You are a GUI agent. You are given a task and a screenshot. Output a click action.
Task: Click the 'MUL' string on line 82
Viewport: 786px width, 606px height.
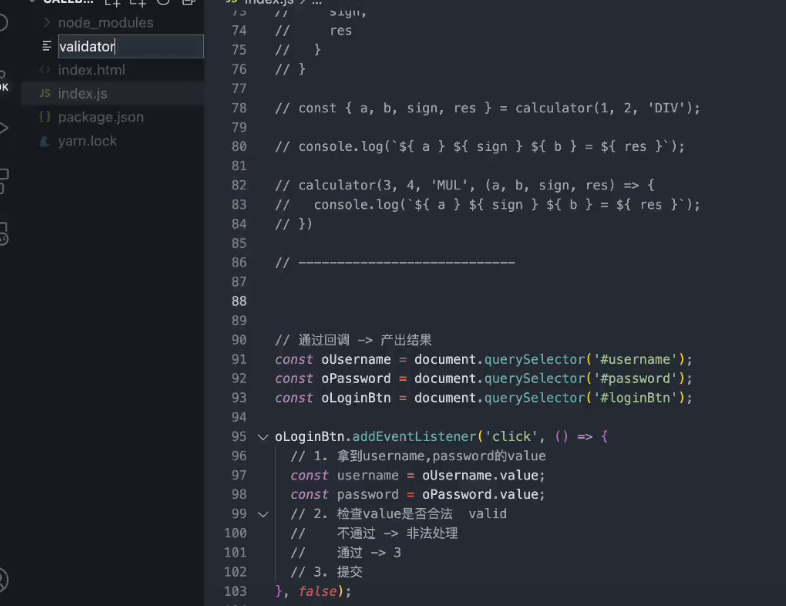449,185
